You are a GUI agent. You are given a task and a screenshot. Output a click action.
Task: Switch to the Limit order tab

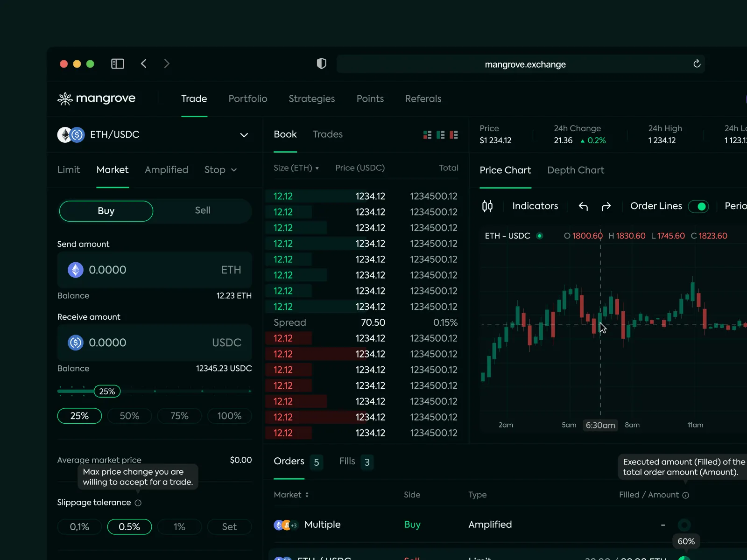pyautogui.click(x=69, y=170)
